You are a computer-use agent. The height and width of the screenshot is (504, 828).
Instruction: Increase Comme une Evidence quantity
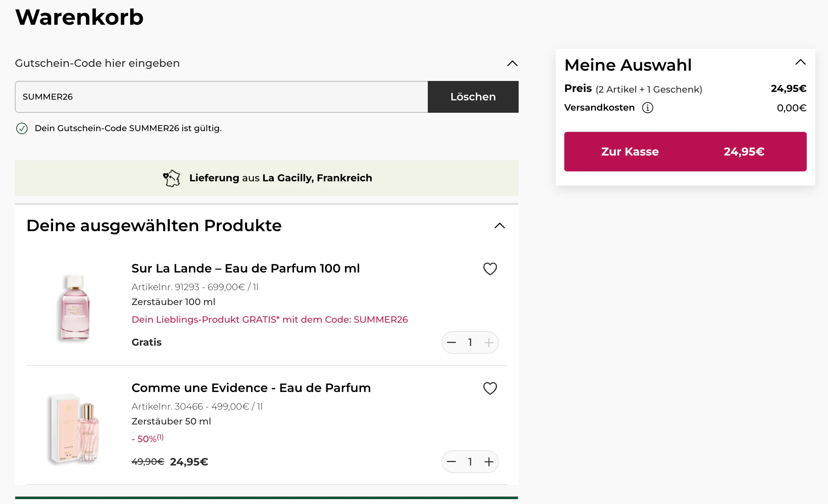coord(489,462)
